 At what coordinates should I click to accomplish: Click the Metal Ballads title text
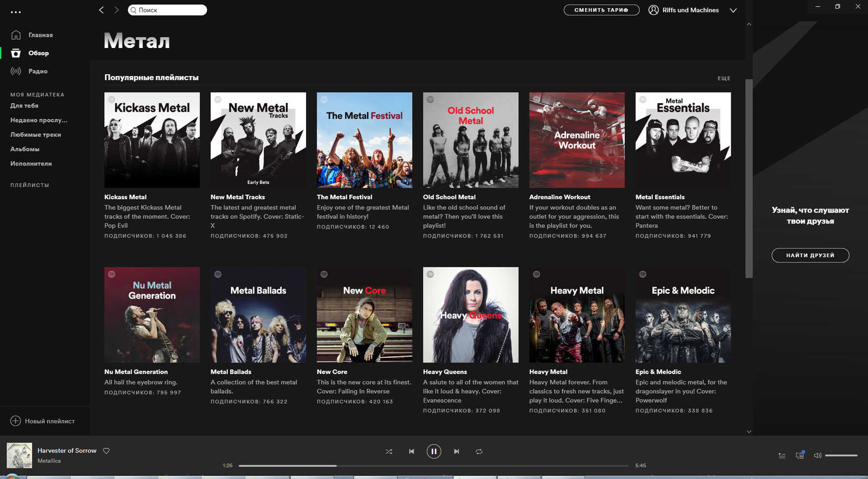(231, 372)
